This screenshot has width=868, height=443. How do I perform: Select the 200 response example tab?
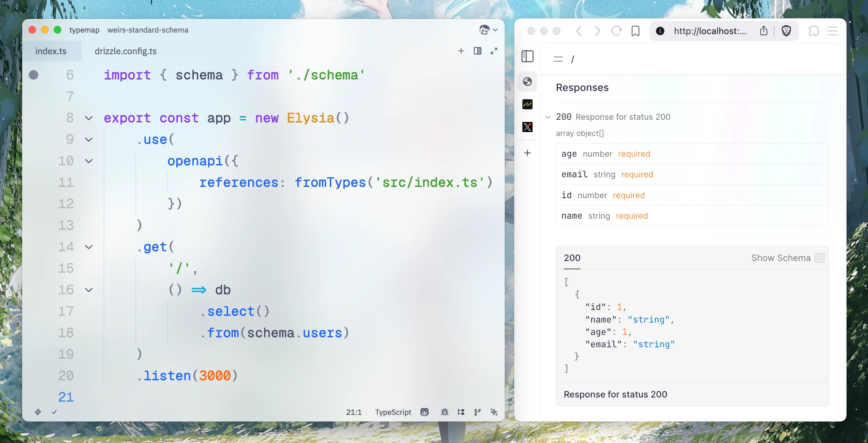[572, 258]
